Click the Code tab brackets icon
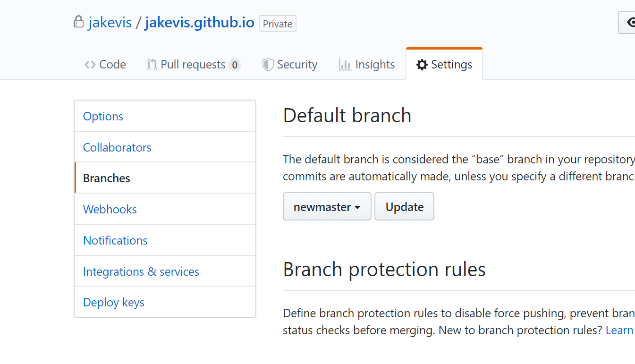Viewport: 635px width, 364px height. tap(90, 65)
